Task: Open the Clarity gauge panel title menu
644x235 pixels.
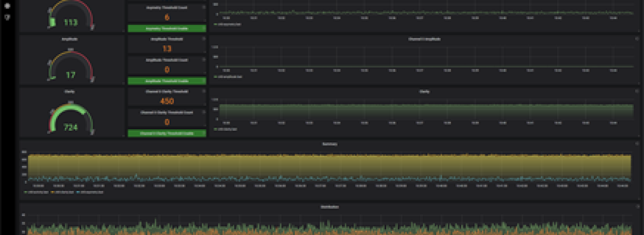Action: pyautogui.click(x=70, y=91)
